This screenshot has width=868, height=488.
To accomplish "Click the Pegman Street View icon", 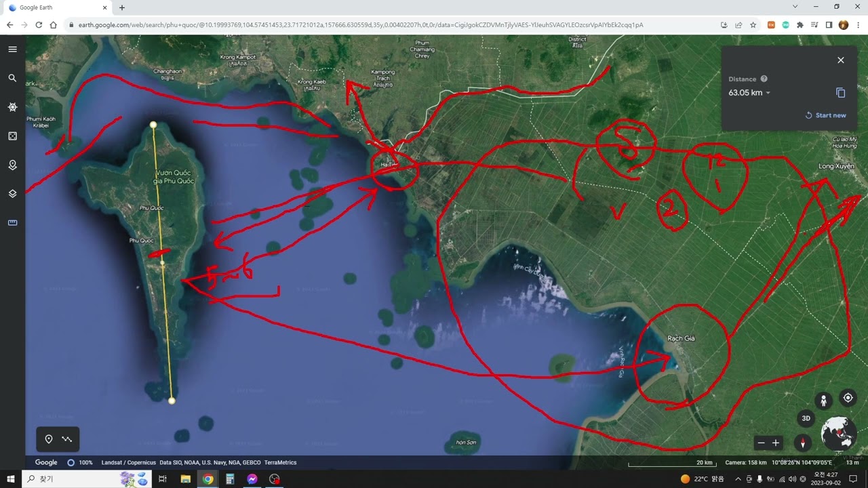I will coord(823,400).
